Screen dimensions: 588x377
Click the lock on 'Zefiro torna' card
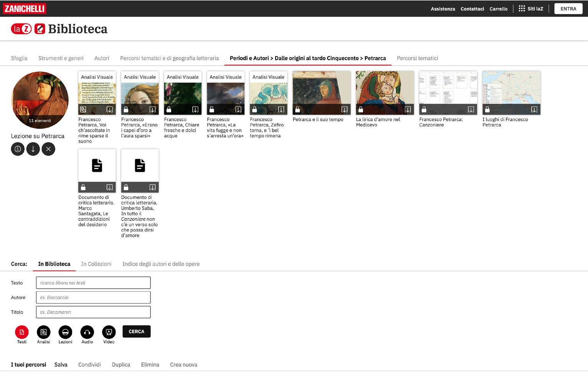[254, 110]
